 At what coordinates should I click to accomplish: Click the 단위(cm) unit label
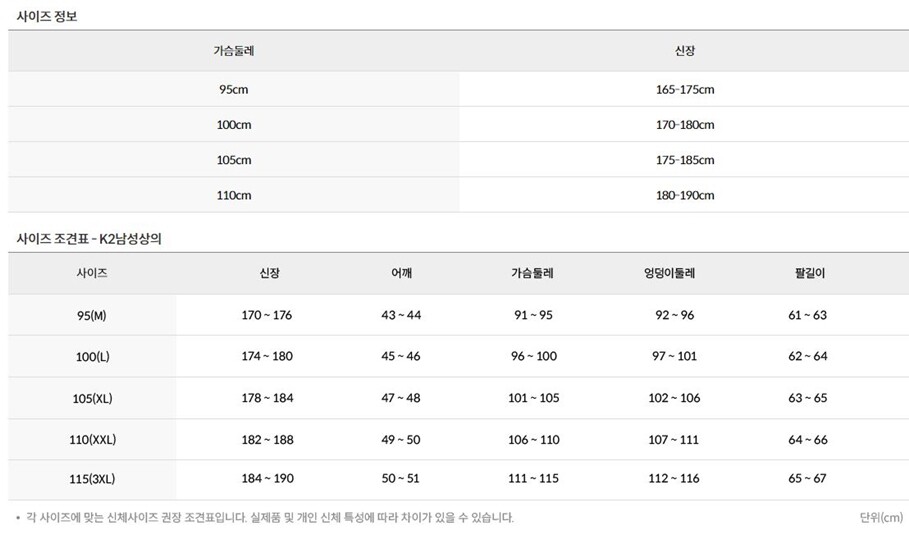click(880, 518)
